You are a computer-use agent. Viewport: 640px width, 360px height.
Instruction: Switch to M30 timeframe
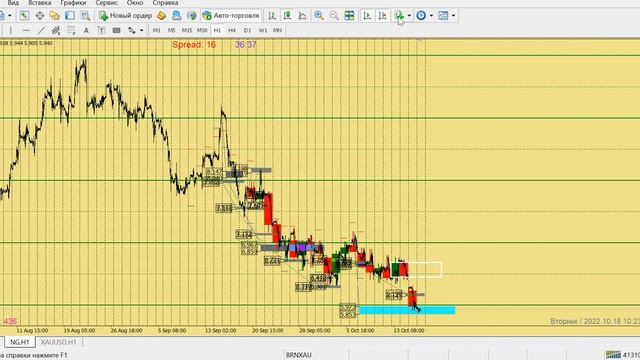(202, 30)
